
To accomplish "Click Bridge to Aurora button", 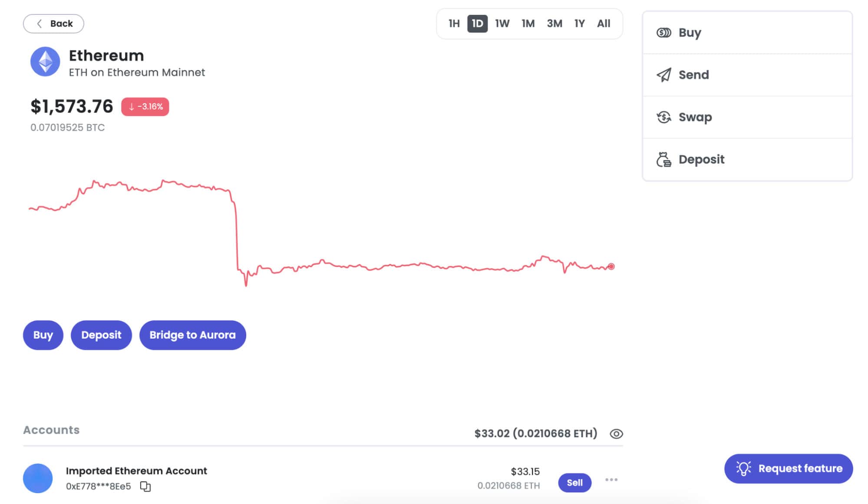I will coord(193,335).
